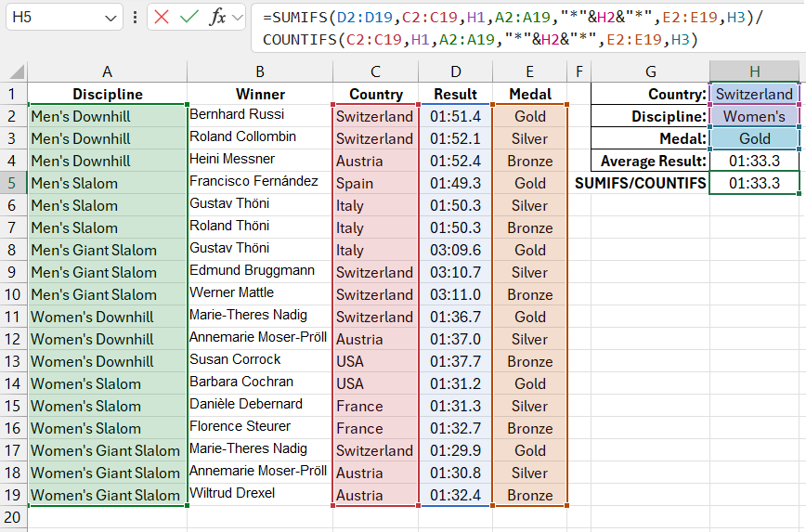The width and height of the screenshot is (806, 532).
Task: Click the Select All corner triangle
Action: 17,71
